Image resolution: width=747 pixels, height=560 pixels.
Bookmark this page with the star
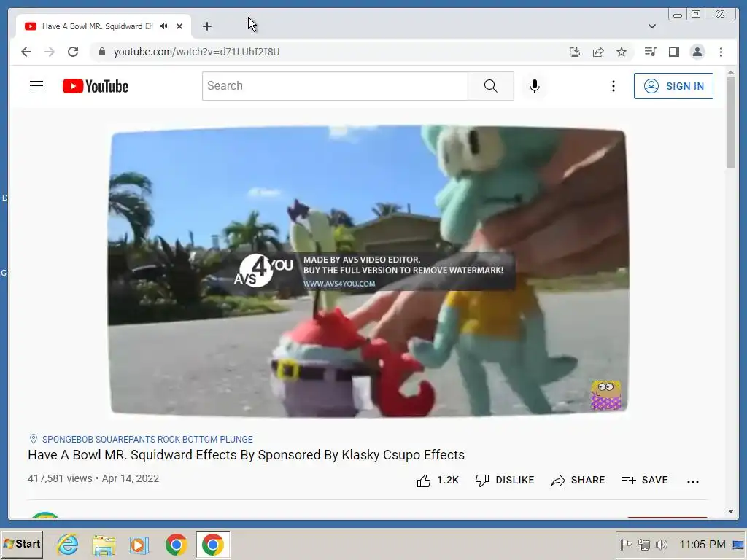(622, 52)
